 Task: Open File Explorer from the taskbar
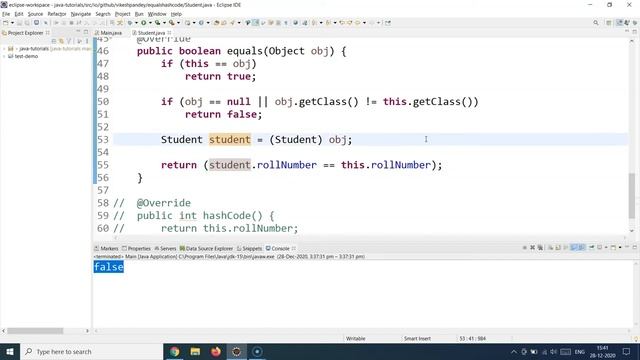pos(195,351)
